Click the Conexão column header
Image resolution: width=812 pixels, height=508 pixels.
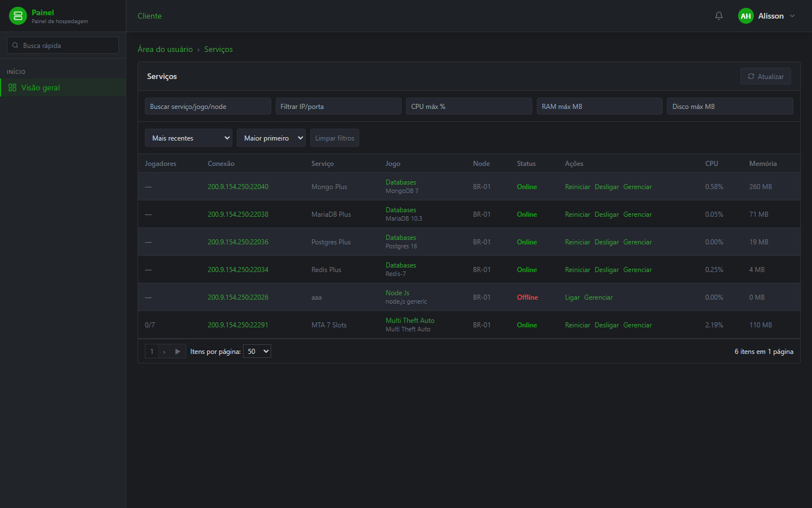pyautogui.click(x=221, y=163)
